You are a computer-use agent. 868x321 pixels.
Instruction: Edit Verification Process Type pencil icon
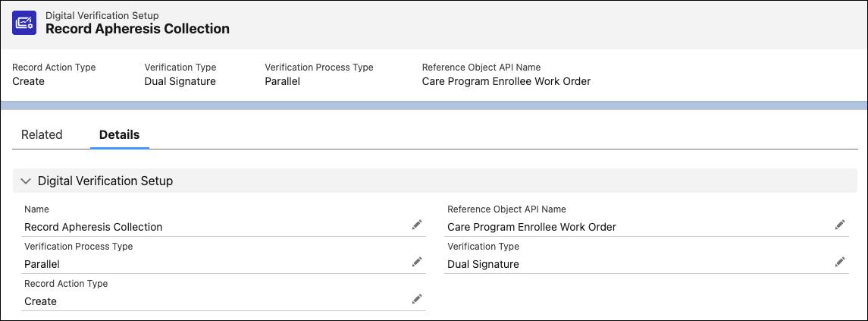416,262
